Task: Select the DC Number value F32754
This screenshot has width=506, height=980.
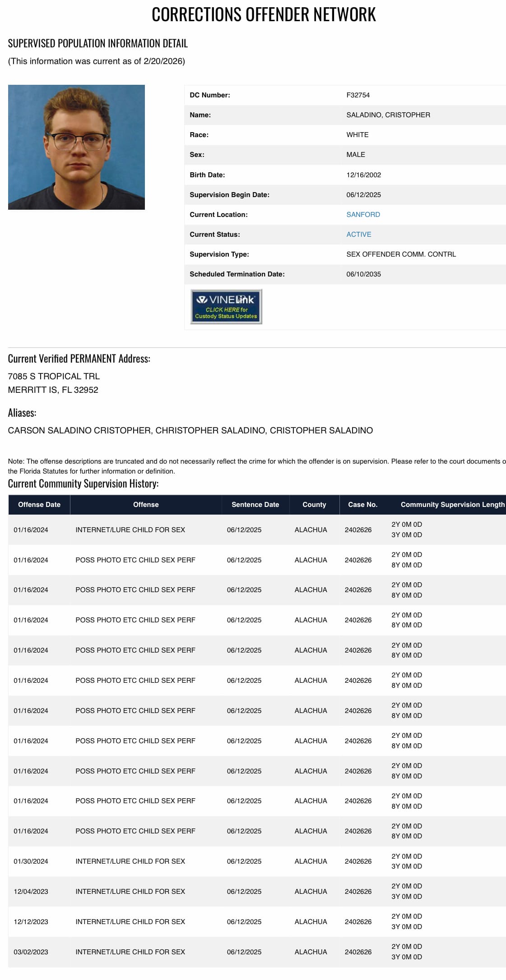Action: (358, 95)
